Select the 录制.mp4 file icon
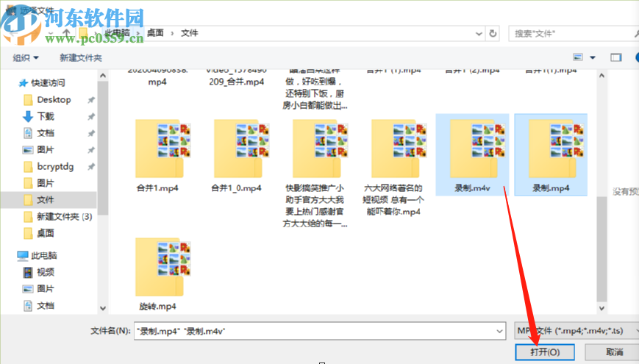Viewport: 639px width, 364px height. tap(556, 149)
